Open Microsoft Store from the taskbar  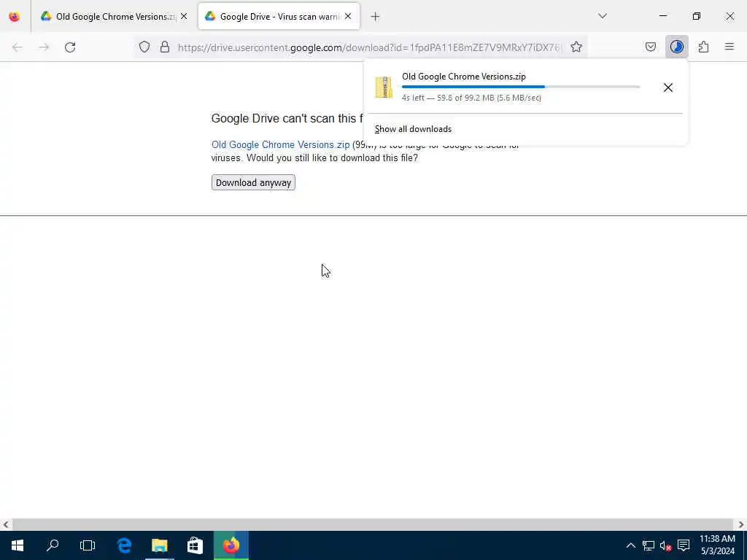[x=195, y=545]
